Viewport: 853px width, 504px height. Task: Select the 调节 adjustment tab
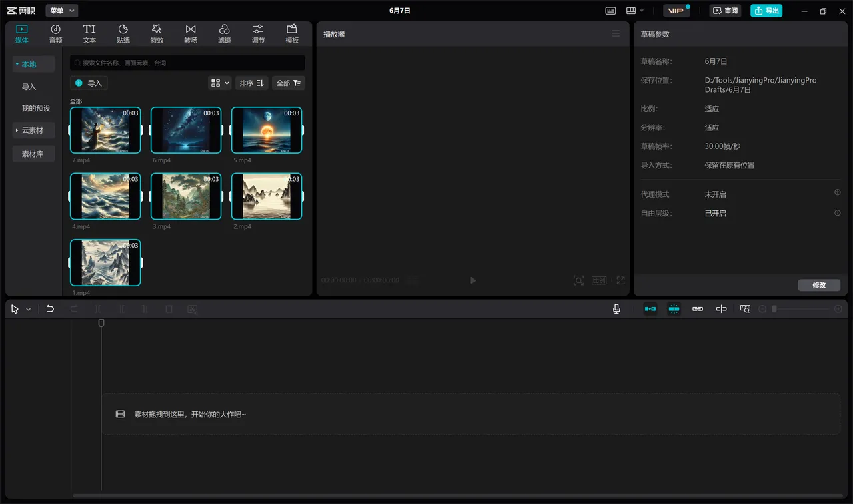(258, 34)
